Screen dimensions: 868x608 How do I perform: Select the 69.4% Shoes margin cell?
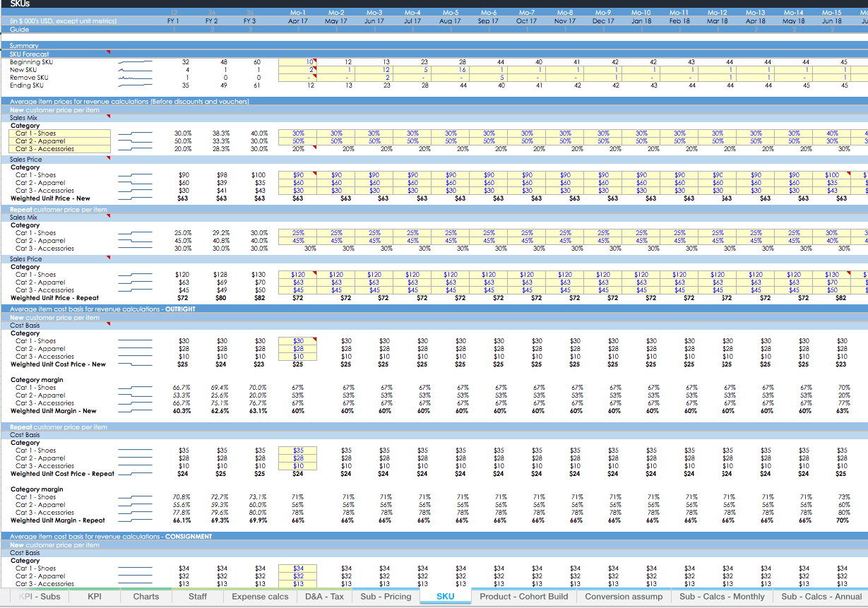220,388
